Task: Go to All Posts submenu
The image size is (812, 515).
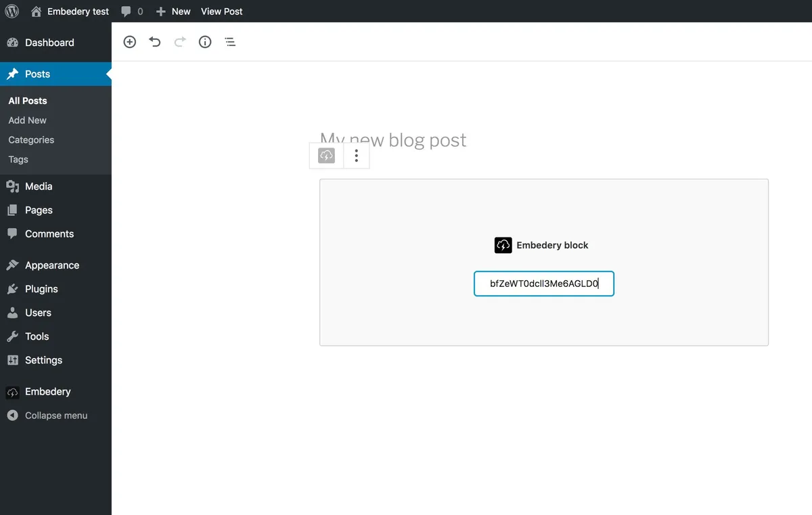Action: click(28, 100)
